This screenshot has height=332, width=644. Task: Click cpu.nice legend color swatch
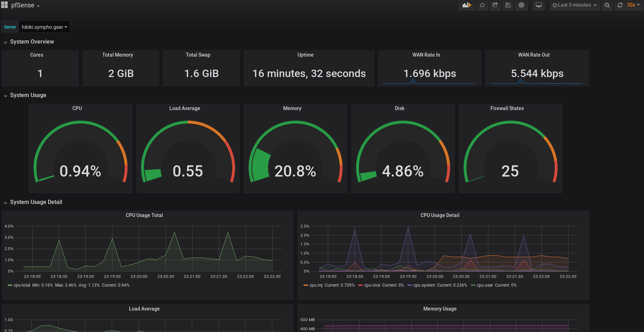click(x=360, y=285)
